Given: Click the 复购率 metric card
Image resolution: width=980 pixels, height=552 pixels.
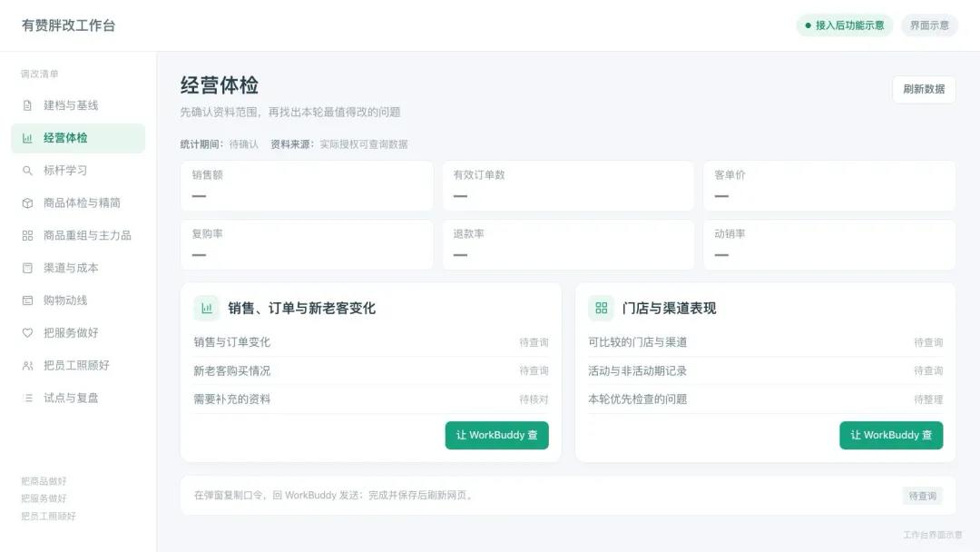Looking at the screenshot, I should point(307,244).
